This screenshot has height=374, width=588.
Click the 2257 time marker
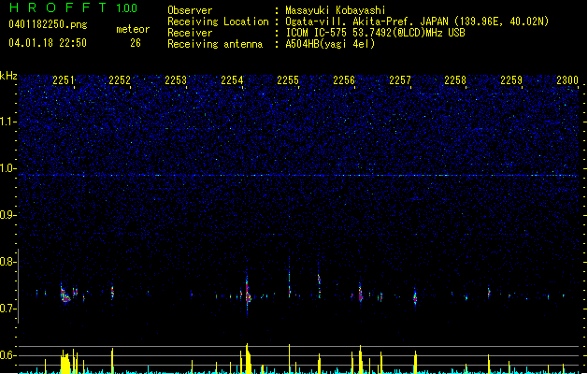400,80
